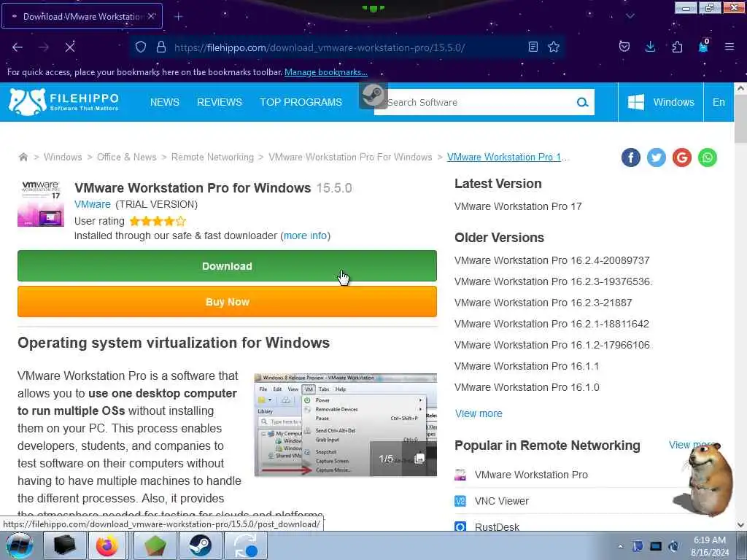747x560 pixels.
Task: Click the VMware developer link
Action: coord(93,204)
